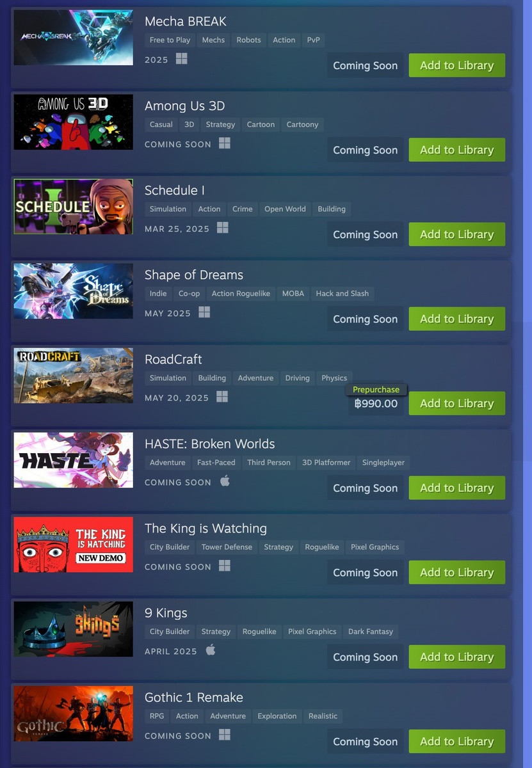
Task: Add Schedule I to Library
Action: click(x=457, y=234)
